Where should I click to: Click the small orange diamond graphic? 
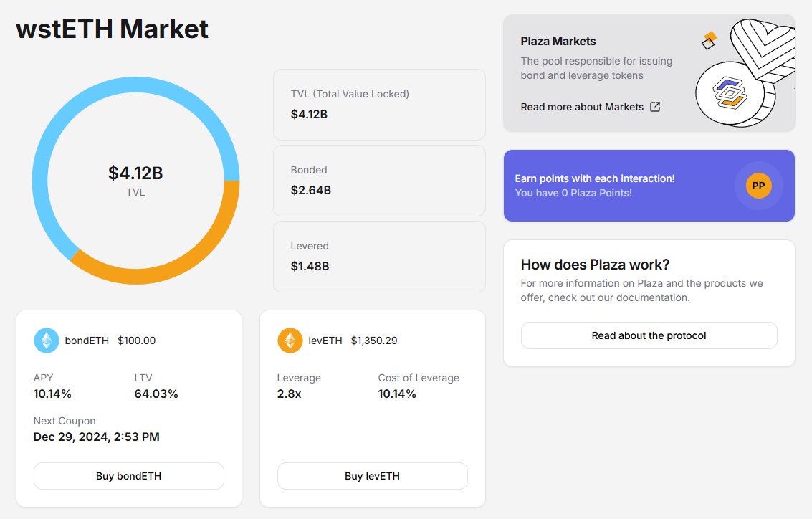click(709, 40)
